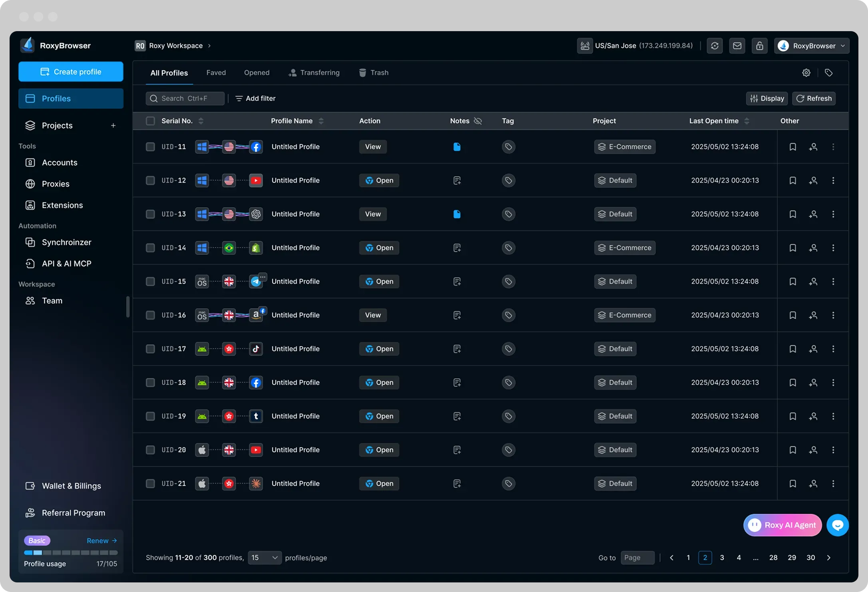This screenshot has width=868, height=592.
Task: Click the Create profile button
Action: [71, 72]
